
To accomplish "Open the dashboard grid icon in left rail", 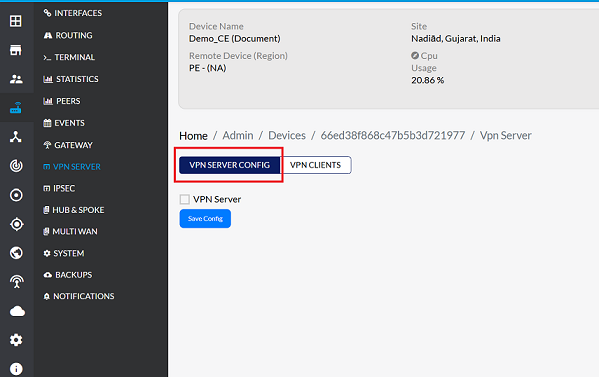I will [x=16, y=21].
